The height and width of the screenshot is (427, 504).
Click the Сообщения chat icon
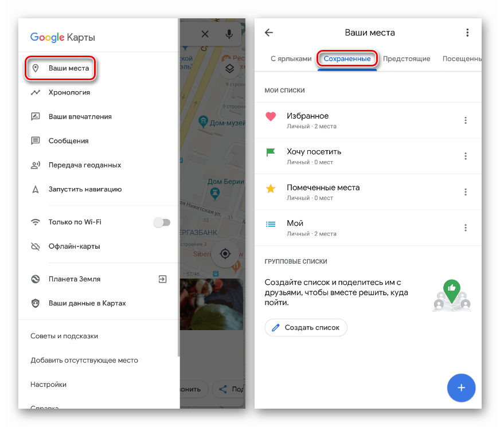coord(36,141)
